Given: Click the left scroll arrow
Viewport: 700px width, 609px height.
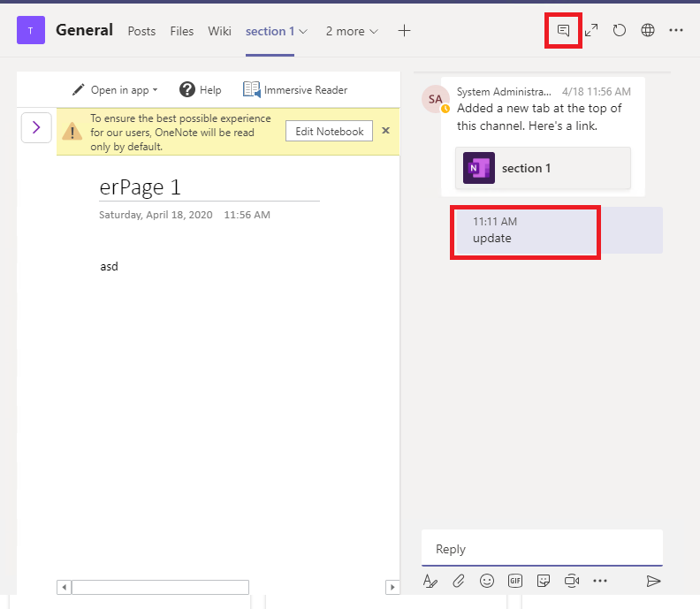Looking at the screenshot, I should (64, 587).
